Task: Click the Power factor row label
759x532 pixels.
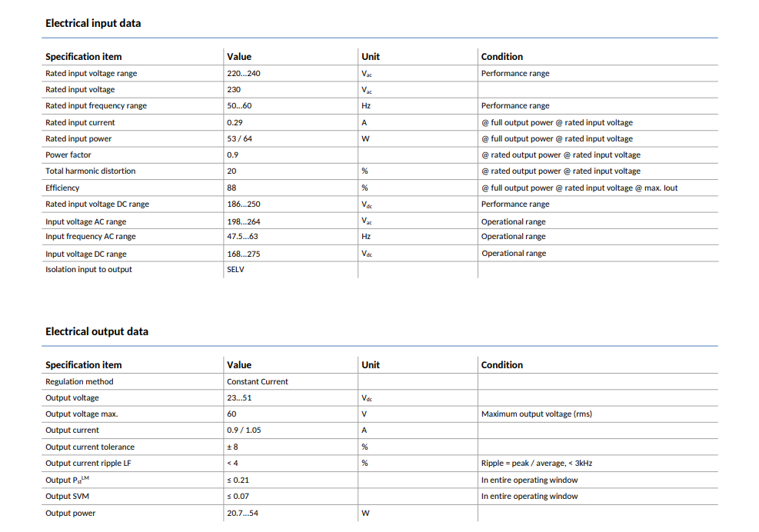Action: [68, 155]
